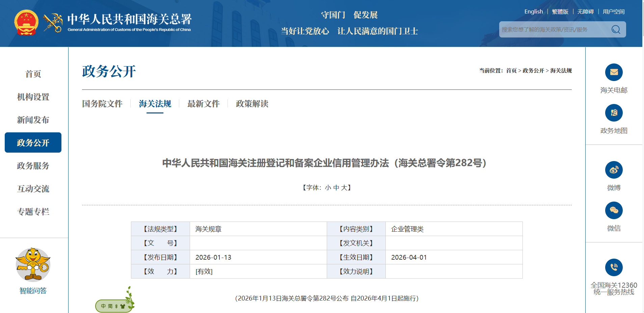Open the smart Q&A mascot icon
644x313 pixels.
[33, 265]
